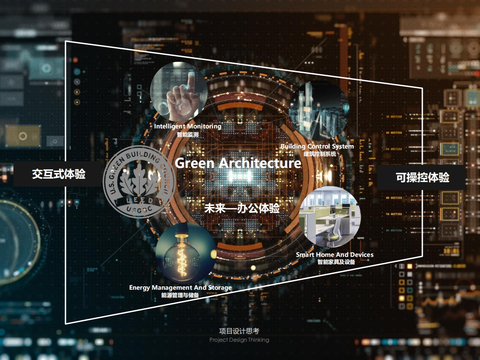Click the Energy Management And Storage caption
This screenshot has height=360, width=480.
[181, 287]
